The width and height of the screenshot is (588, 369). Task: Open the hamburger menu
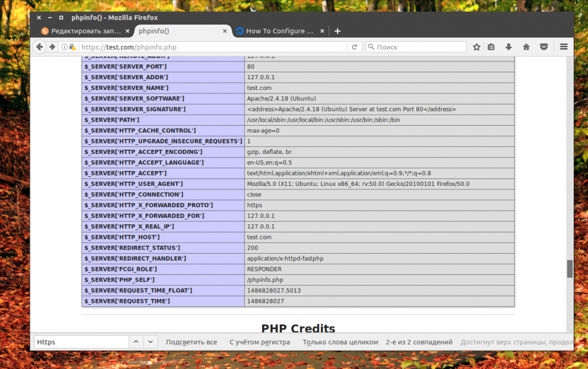(563, 46)
